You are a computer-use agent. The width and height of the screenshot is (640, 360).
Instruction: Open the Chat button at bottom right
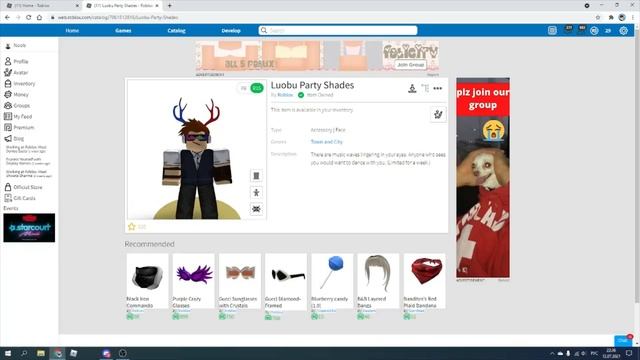623,340
